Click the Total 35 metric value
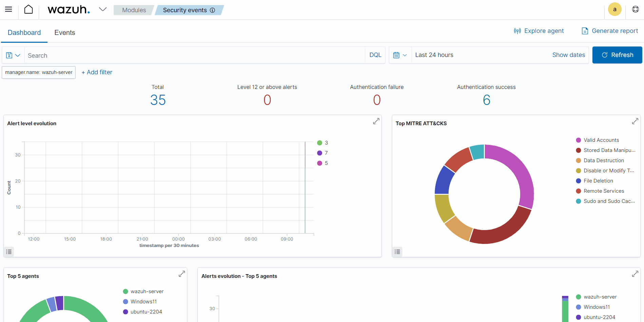The width and height of the screenshot is (644, 322). click(x=158, y=100)
